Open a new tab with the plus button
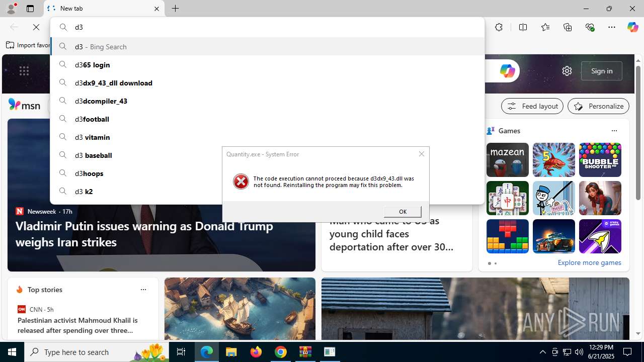 [175, 9]
